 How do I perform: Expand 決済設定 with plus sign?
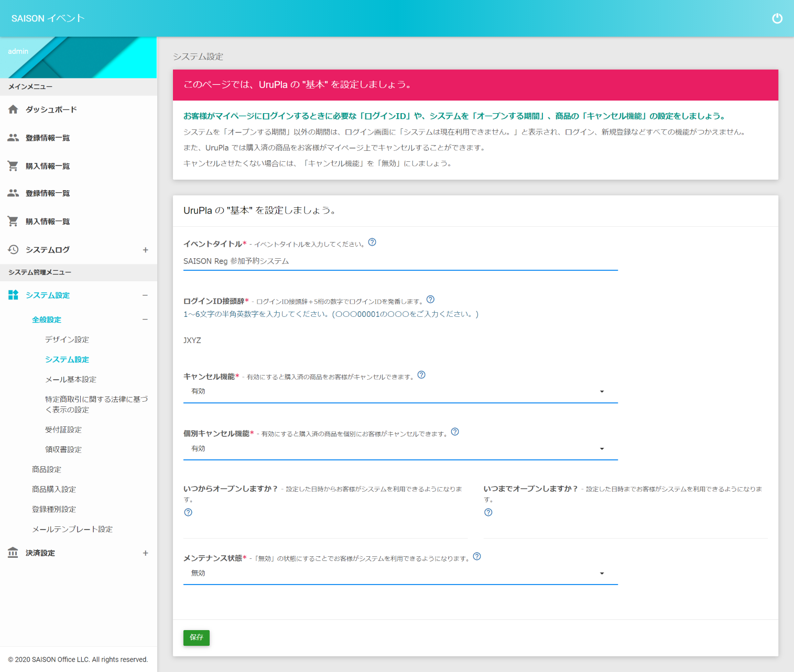[145, 553]
